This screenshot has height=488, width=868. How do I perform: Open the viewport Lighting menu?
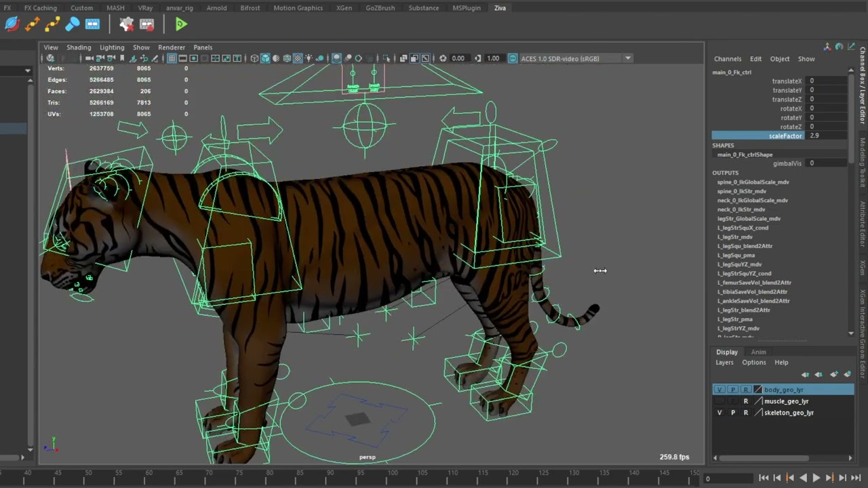pos(112,47)
